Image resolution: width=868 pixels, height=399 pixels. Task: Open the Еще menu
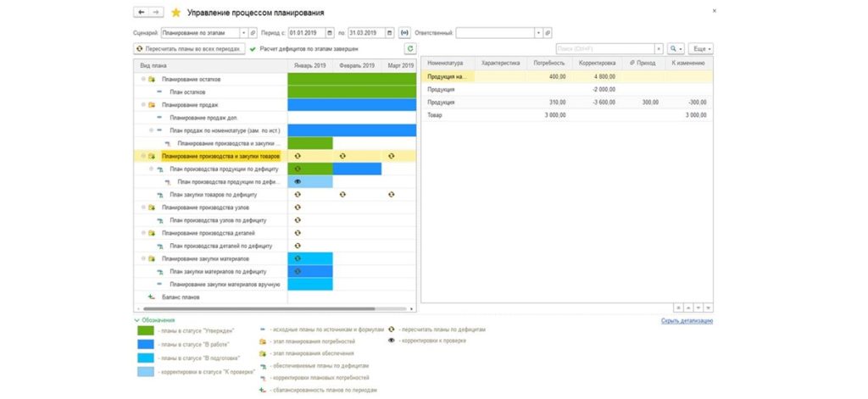point(701,49)
